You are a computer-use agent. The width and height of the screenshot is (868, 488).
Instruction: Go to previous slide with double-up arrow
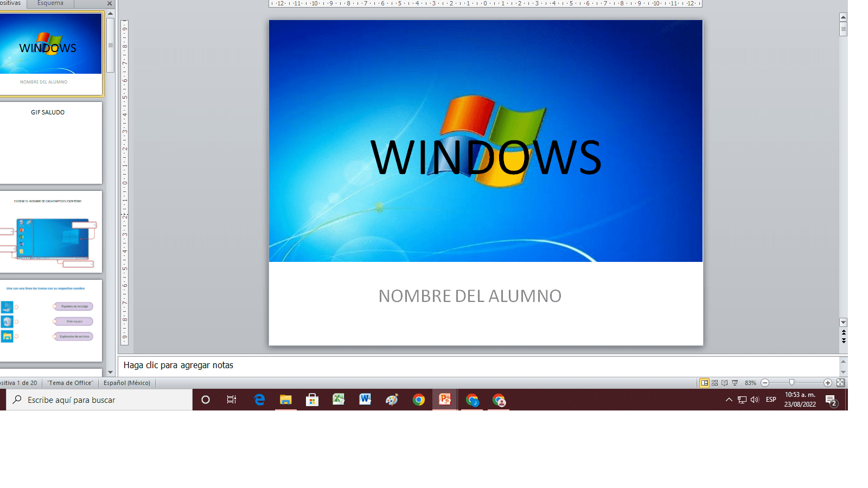click(844, 332)
